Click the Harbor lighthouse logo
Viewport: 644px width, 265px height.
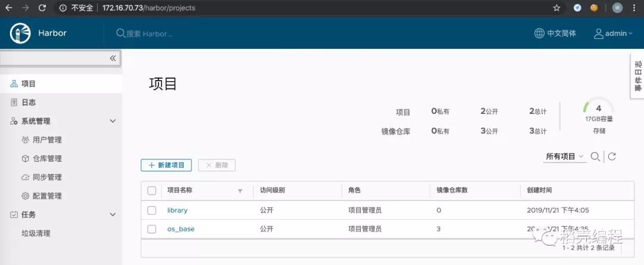(20, 33)
